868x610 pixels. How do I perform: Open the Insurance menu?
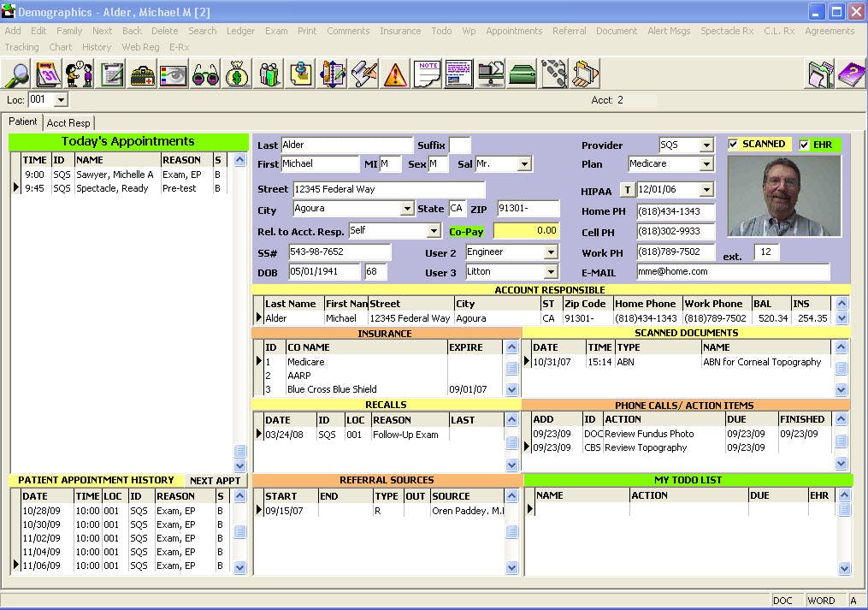coord(400,31)
